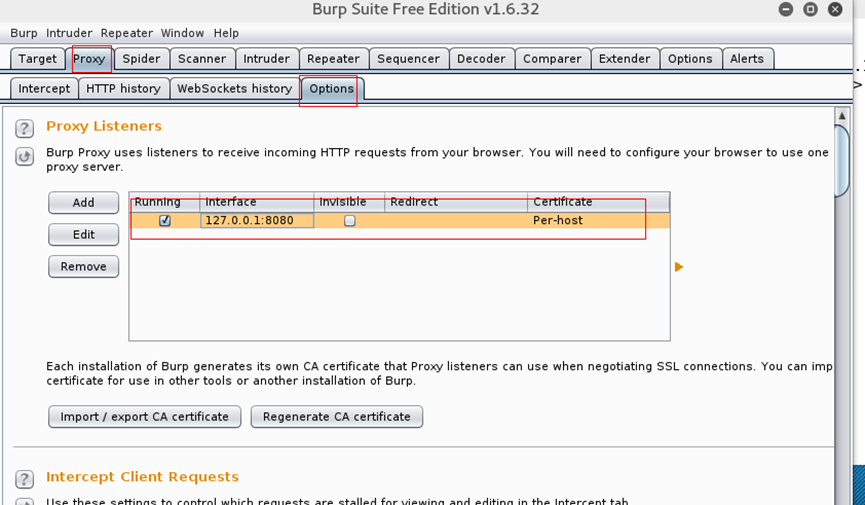Image resolution: width=865 pixels, height=505 pixels.
Task: Click the Edit listener button
Action: point(83,235)
